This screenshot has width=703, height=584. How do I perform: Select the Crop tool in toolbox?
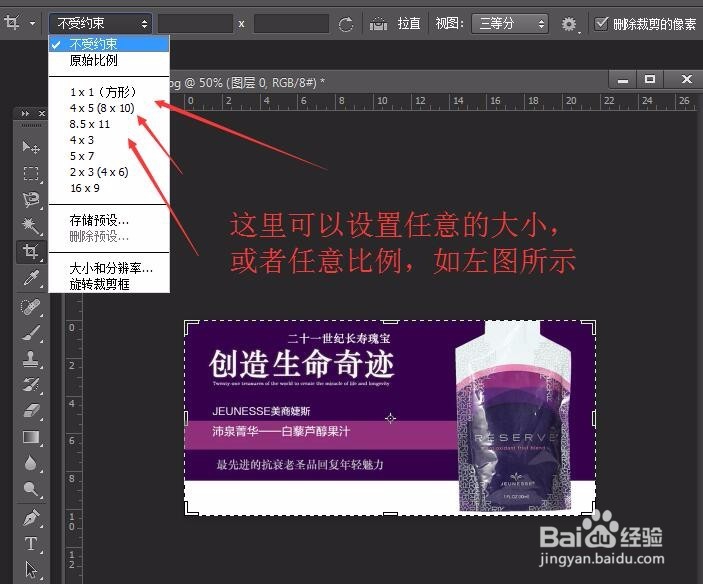tap(31, 251)
